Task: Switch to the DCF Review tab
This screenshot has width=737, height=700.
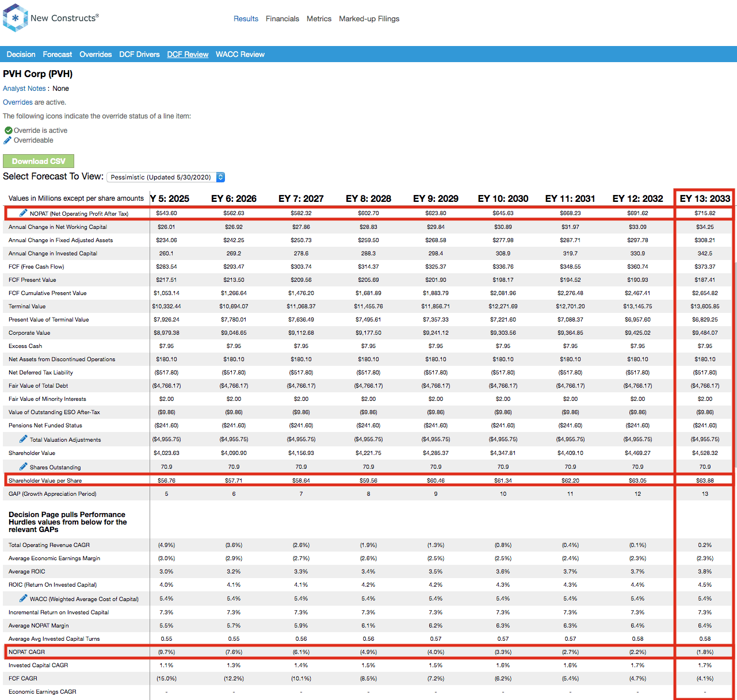Action: pos(188,54)
